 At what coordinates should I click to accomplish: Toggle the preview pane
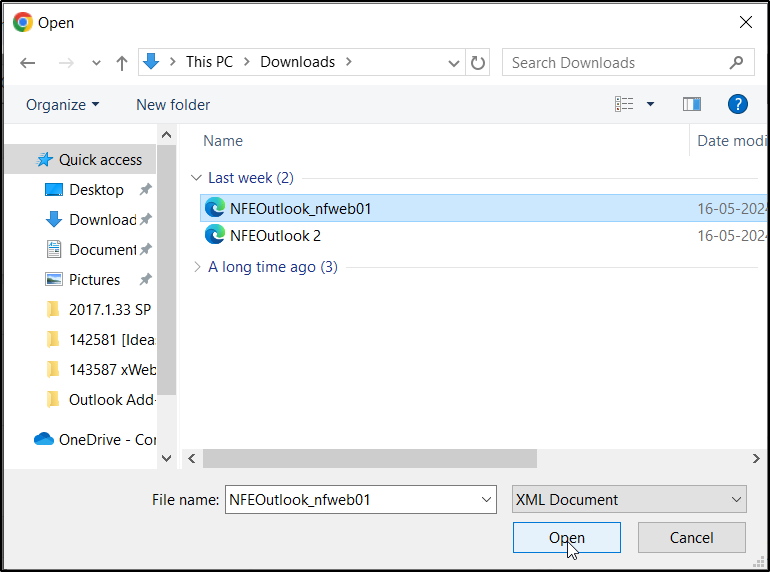[692, 104]
